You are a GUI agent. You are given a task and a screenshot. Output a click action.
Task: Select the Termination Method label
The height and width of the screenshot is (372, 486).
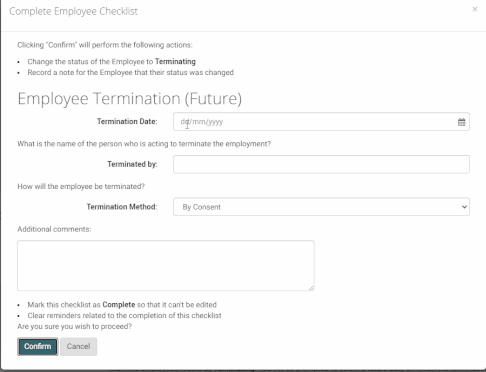coord(122,207)
